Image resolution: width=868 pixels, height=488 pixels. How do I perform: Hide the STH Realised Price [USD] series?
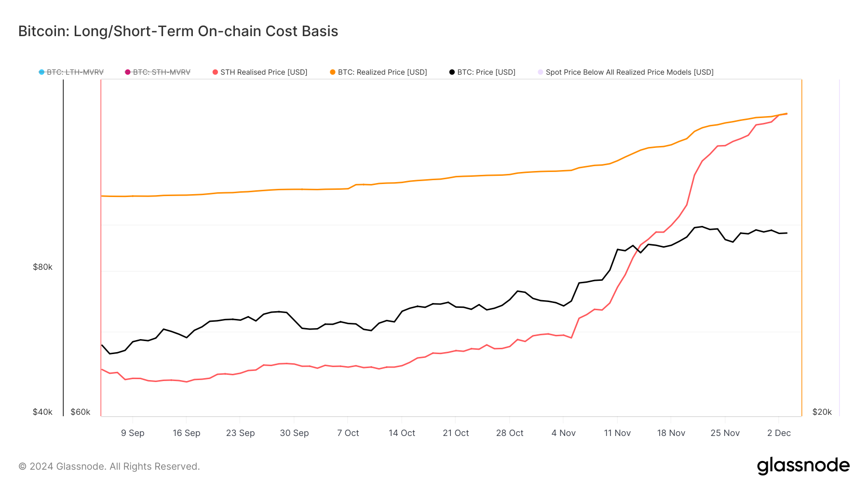264,72
